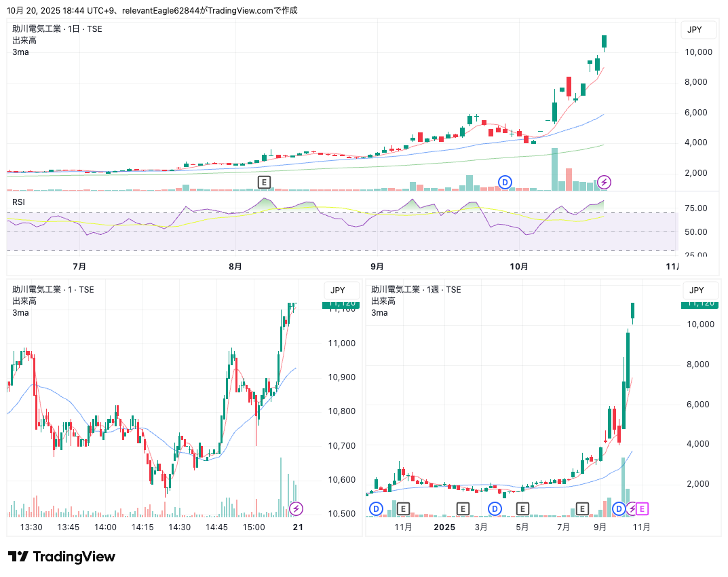
Task: Click the D marker near 3月 on weekly chart
Action: coord(495,508)
